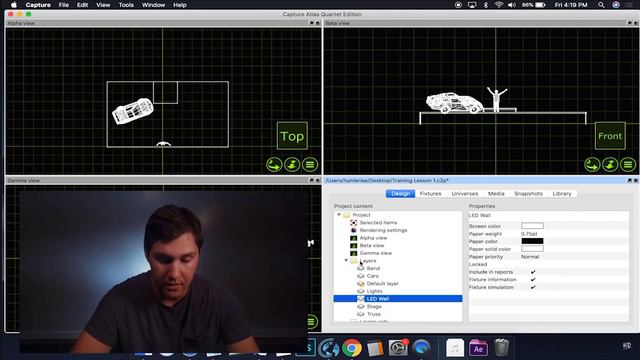The height and width of the screenshot is (360, 640).
Task: Collapse the Project tree node
Action: click(339, 215)
